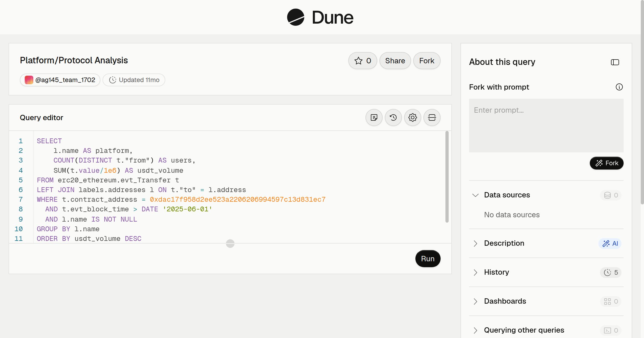644x338 pixels.
Task: Focus the Enter prompt text area
Action: coord(546,126)
